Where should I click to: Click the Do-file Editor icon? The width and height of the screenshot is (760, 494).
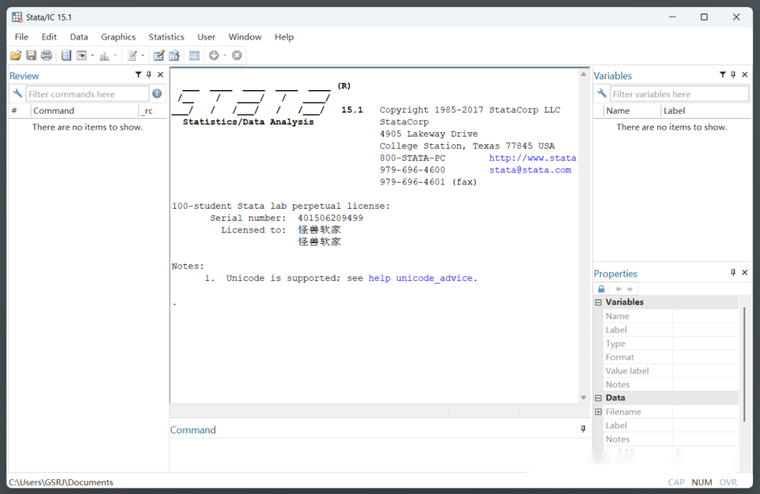[x=132, y=56]
